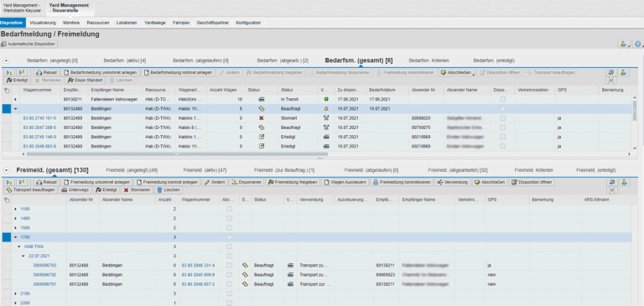644x306 pixels.
Task: Toggle checkbox in row 3000006783
Action: [x=229, y=265]
